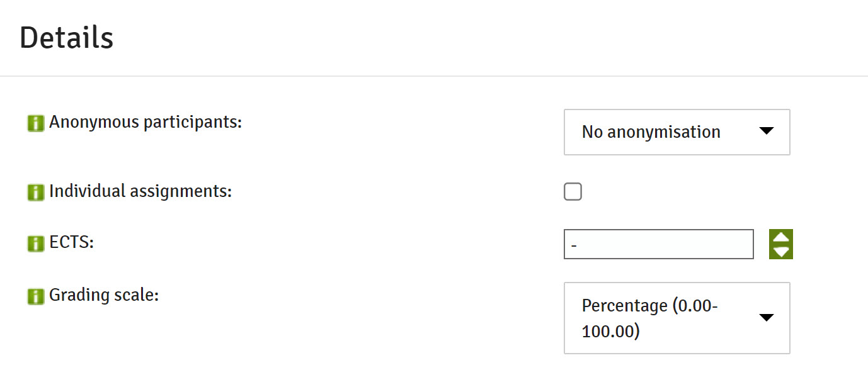Enable the Individual assignments checkbox
The width and height of the screenshot is (868, 370).
click(x=573, y=192)
